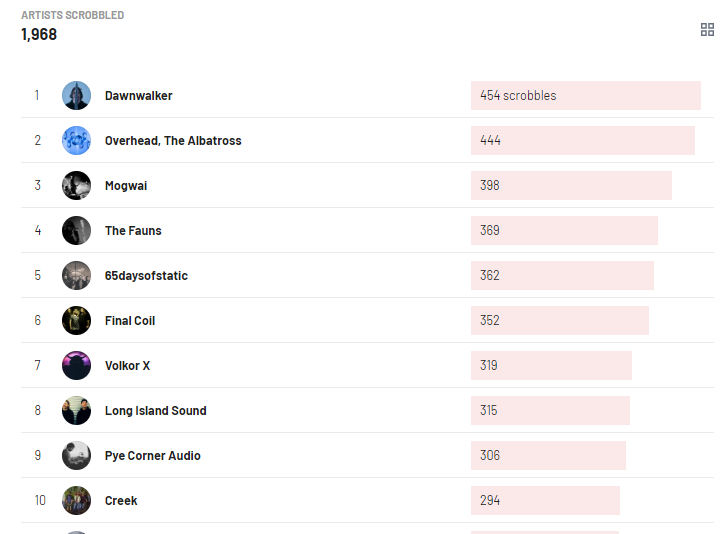Image resolution: width=727 pixels, height=534 pixels.
Task: Click Pye Corner Audio avatar
Action: pos(76,456)
